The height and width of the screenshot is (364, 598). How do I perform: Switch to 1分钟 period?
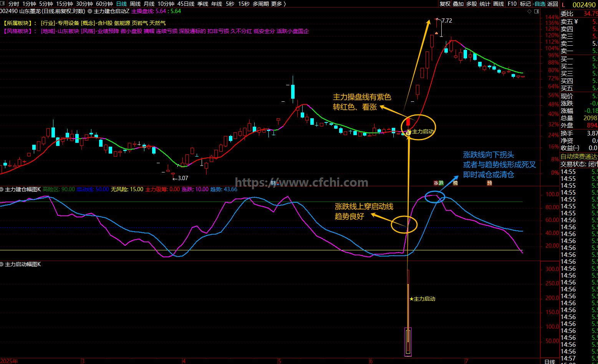click(29, 4)
